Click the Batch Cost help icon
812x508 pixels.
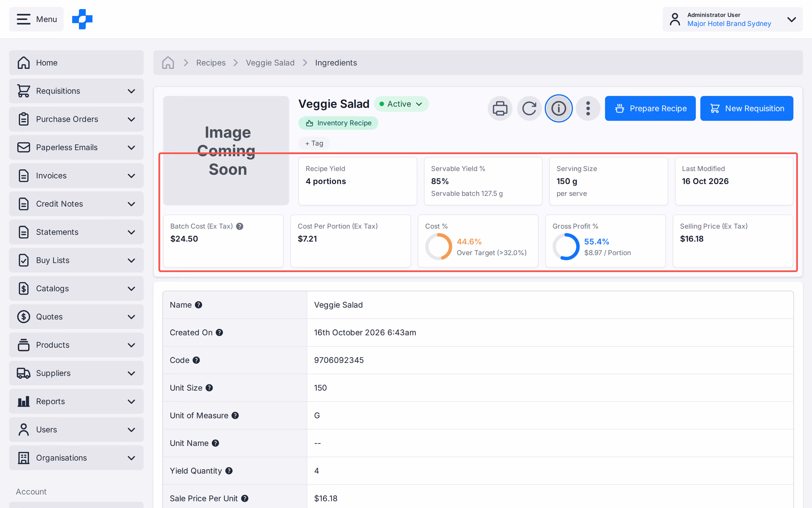click(x=240, y=226)
